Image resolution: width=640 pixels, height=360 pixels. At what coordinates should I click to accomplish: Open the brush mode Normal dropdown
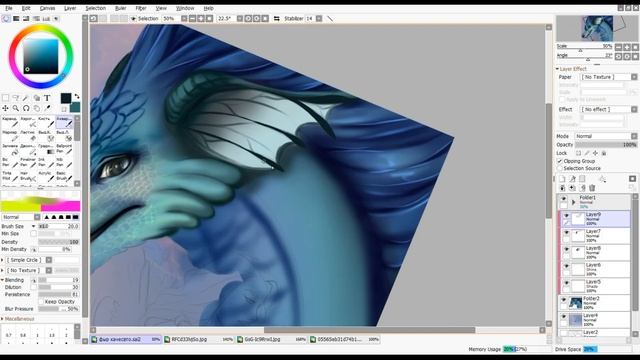pos(21,217)
